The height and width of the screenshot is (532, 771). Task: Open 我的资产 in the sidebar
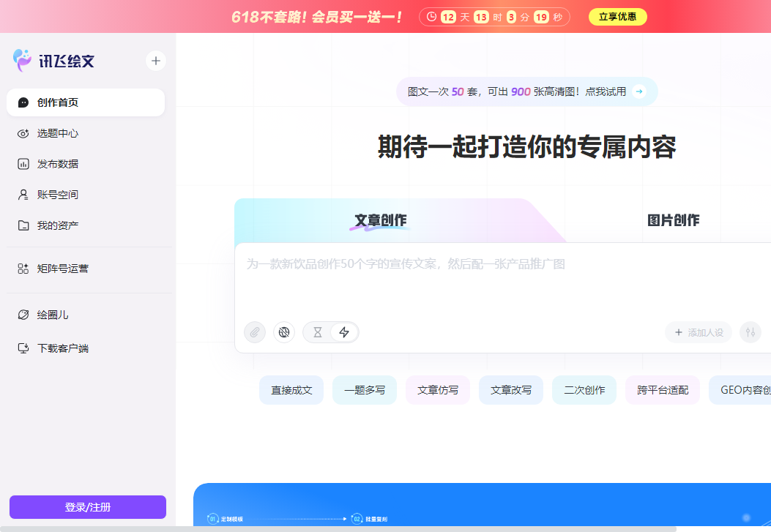tap(86, 225)
